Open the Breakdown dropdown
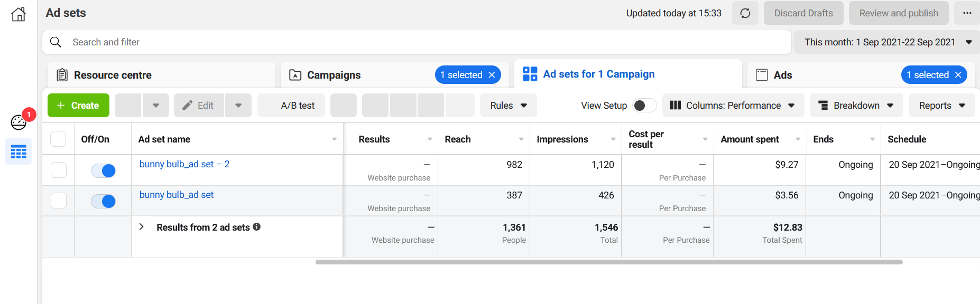This screenshot has height=304, width=980. pos(856,106)
